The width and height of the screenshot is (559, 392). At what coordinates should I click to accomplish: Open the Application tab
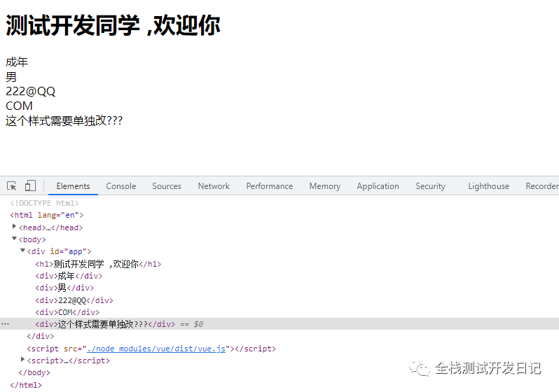tap(378, 186)
